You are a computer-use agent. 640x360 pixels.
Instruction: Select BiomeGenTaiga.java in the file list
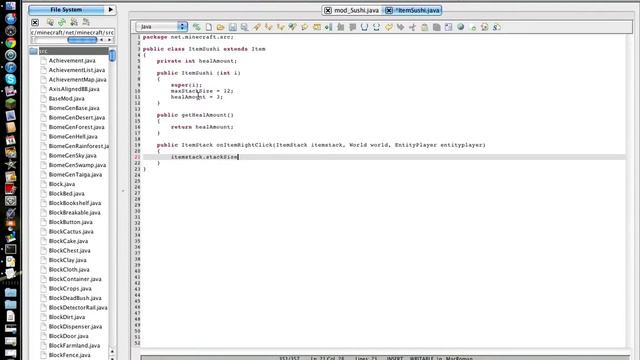point(75,174)
